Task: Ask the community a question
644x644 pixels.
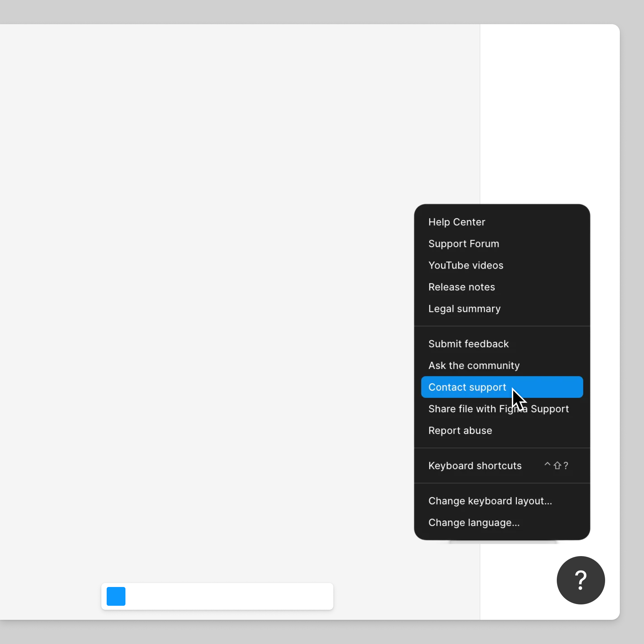Action: click(x=474, y=365)
